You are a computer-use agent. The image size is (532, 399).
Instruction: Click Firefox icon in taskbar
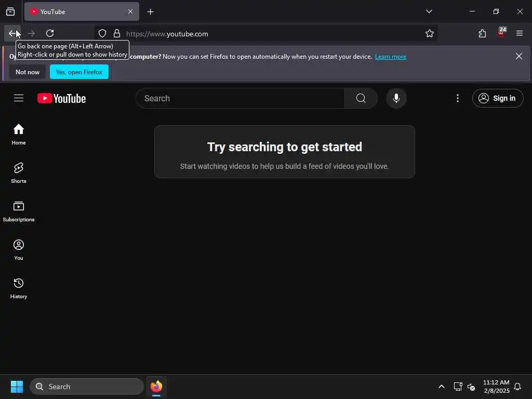(x=156, y=387)
